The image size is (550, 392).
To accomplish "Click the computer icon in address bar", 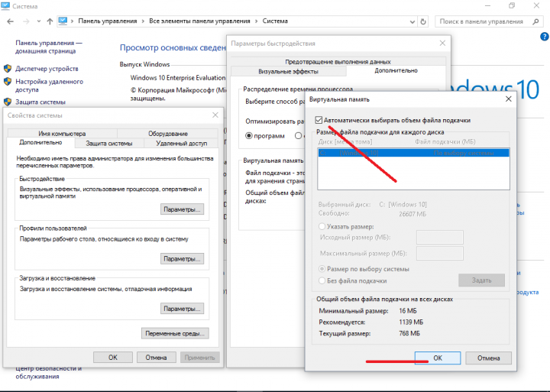I will pyautogui.click(x=63, y=21).
